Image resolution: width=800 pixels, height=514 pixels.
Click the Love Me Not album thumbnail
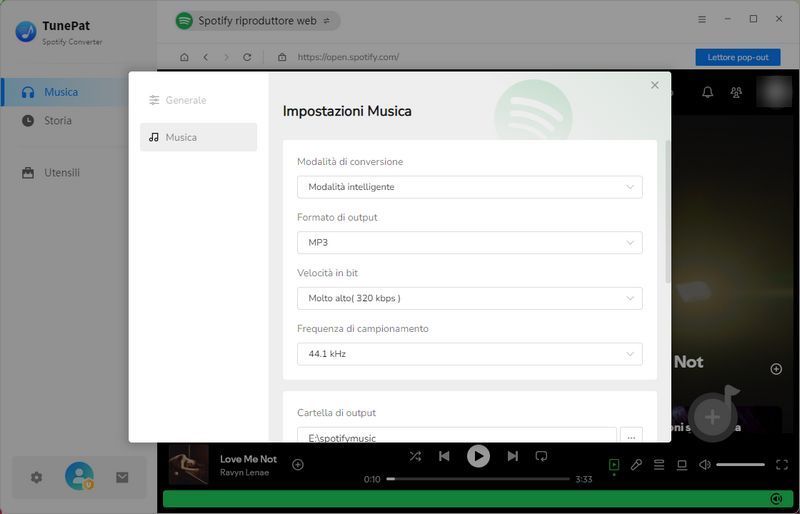pos(189,464)
